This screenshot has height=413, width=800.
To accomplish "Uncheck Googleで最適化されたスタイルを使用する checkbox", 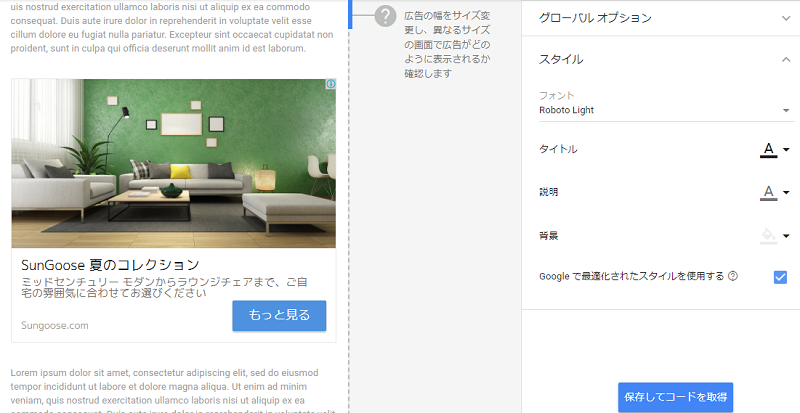I will [x=780, y=277].
